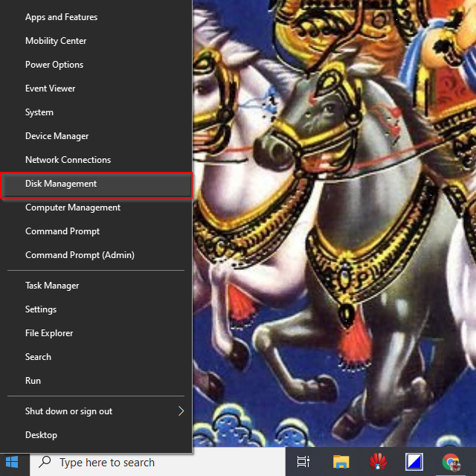This screenshot has height=476, width=476.
Task: Open the System entry
Action: pyautogui.click(x=96, y=112)
